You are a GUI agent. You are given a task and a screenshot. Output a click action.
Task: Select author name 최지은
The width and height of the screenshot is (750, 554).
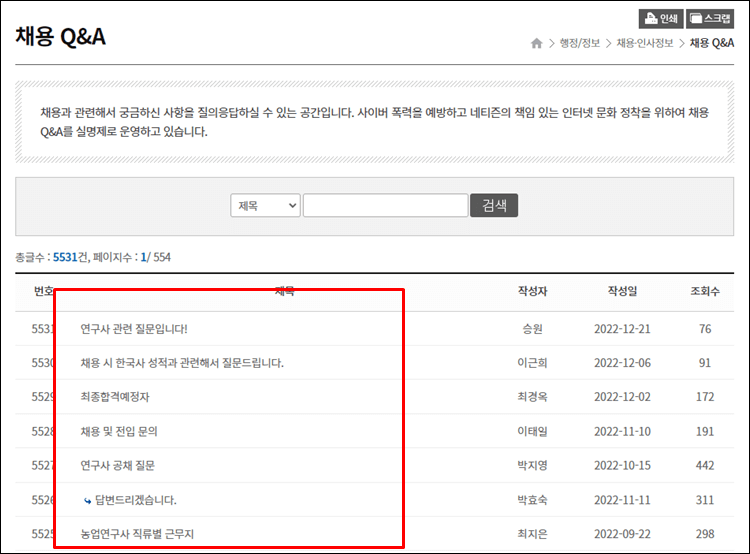[x=532, y=534]
